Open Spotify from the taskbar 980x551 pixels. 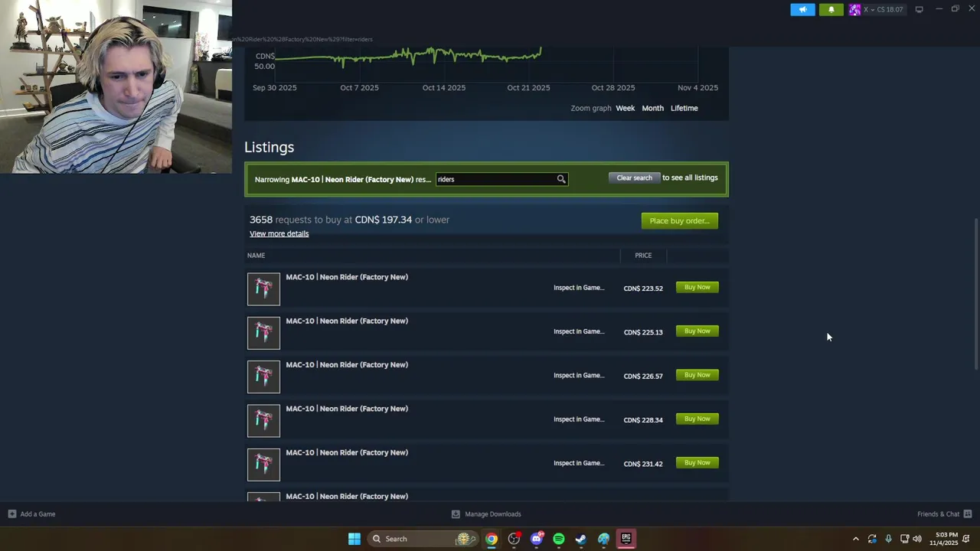(x=559, y=539)
